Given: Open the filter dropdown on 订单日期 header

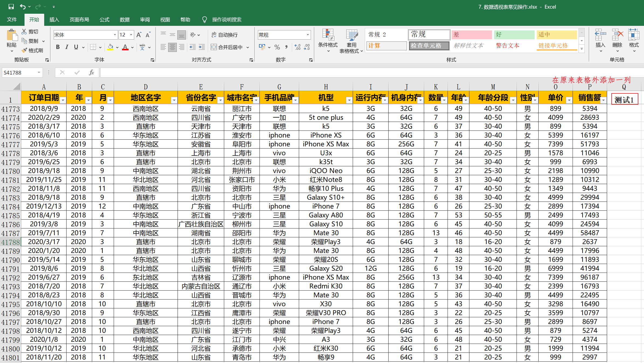Looking at the screenshot, I should (x=63, y=100).
